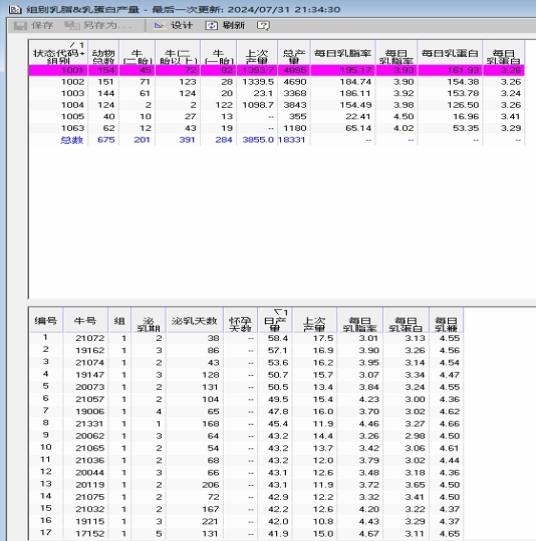Select cow 21057 row
This screenshot has width=536, height=541.
[246, 400]
